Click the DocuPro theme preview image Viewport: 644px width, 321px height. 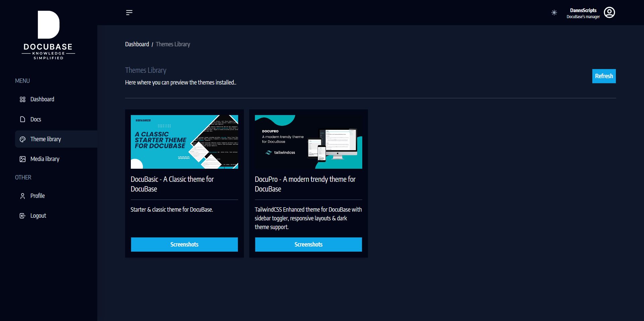[309, 142]
